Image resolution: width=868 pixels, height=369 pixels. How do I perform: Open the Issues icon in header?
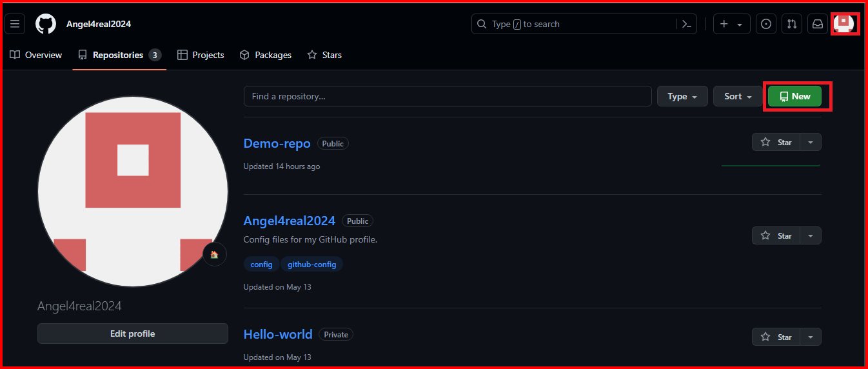(766, 24)
